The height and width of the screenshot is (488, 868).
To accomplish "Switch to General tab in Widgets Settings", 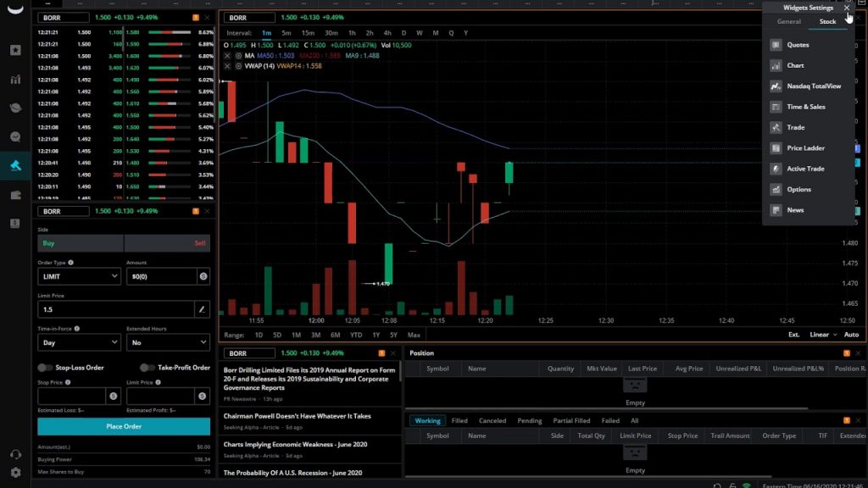I will (x=788, y=21).
